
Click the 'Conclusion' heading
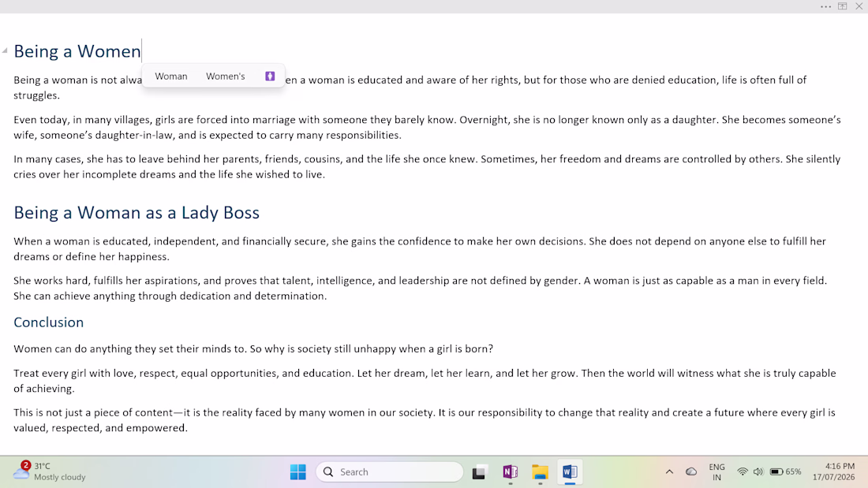click(x=49, y=322)
